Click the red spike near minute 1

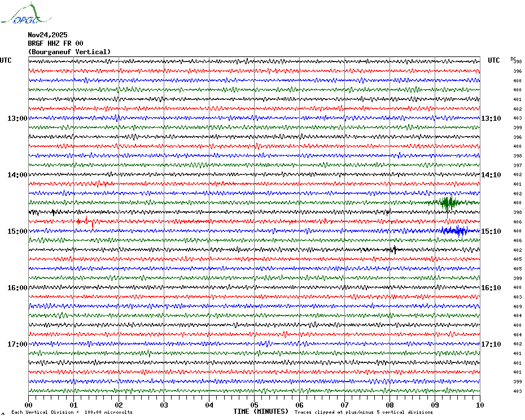92,222
